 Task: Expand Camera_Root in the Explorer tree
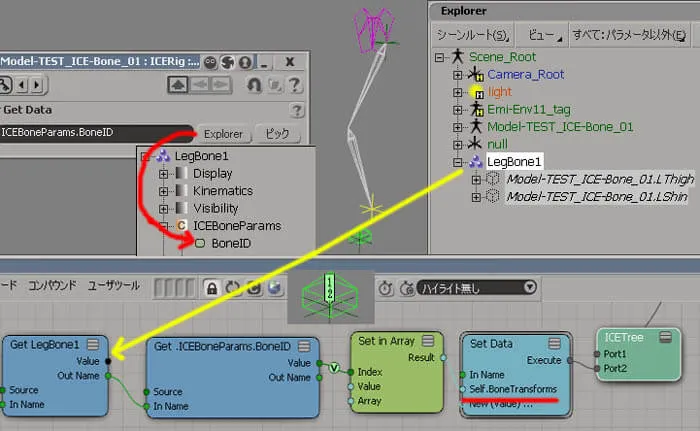pyautogui.click(x=457, y=75)
